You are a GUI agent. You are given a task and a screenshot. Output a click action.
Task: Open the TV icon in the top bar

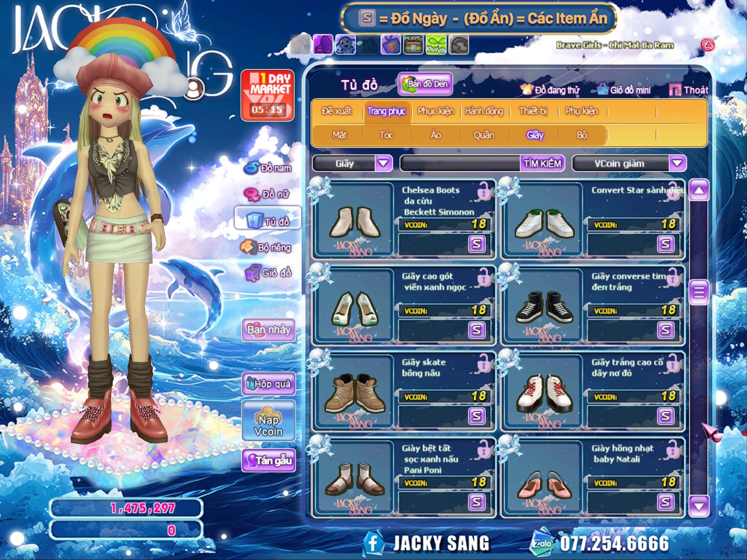click(391, 44)
